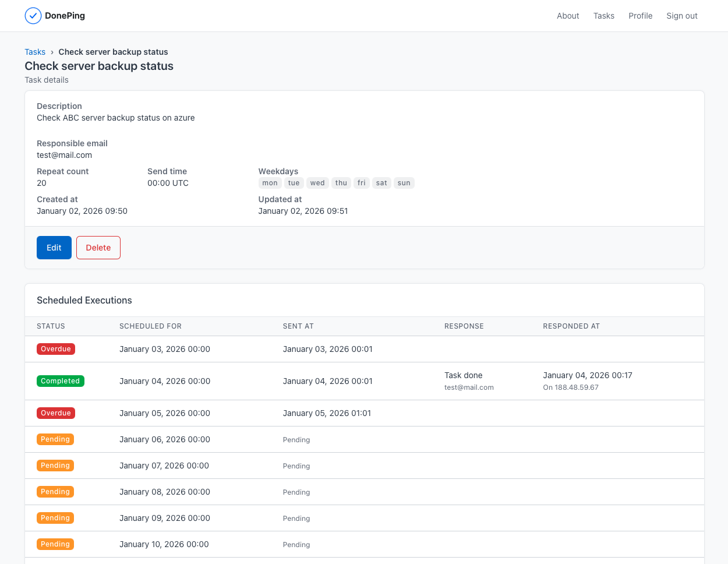Image resolution: width=728 pixels, height=564 pixels.
Task: Expand the Scheduled Executions section header
Action: point(84,299)
